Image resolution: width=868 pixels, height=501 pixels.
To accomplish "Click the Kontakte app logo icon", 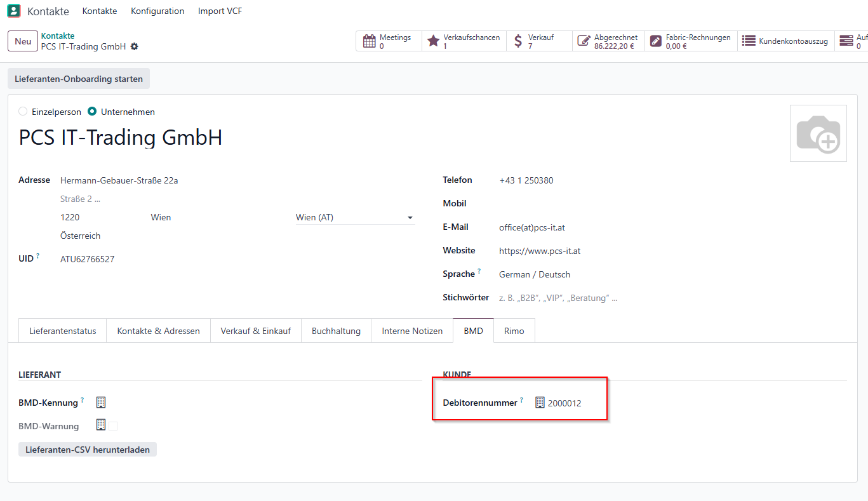I will tap(13, 11).
